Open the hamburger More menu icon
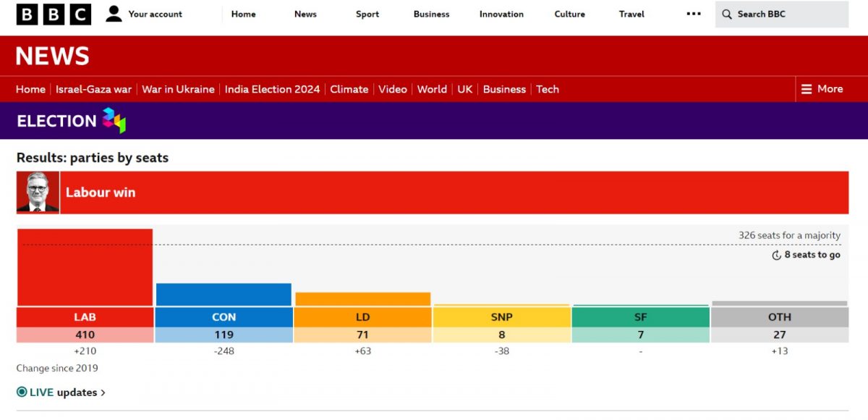This screenshot has height=420, width=868. 807,89
